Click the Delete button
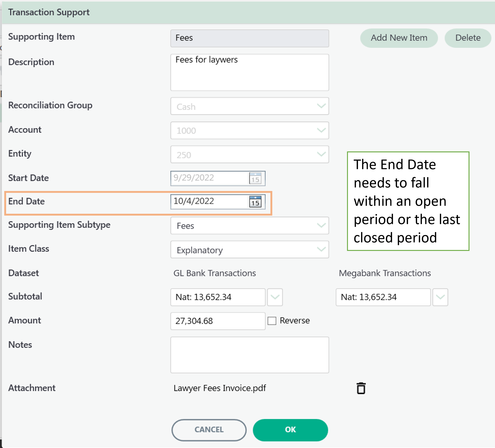Viewport: 495px width, 448px height. [468, 38]
